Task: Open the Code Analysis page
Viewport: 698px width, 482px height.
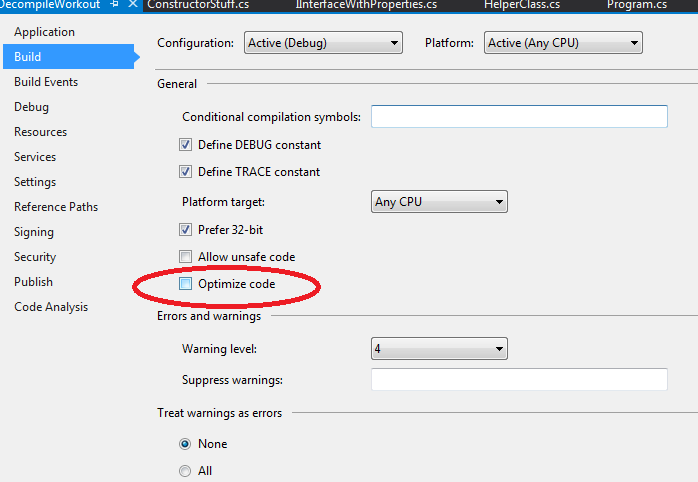Action: point(51,307)
